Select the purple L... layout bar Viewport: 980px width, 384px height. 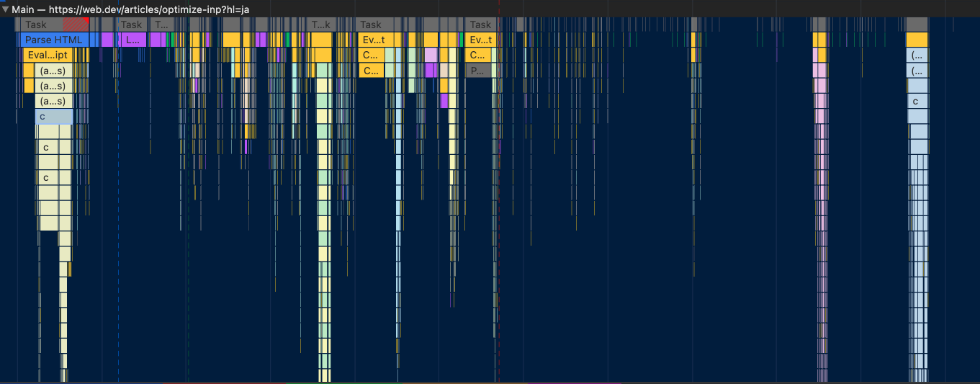(132, 40)
